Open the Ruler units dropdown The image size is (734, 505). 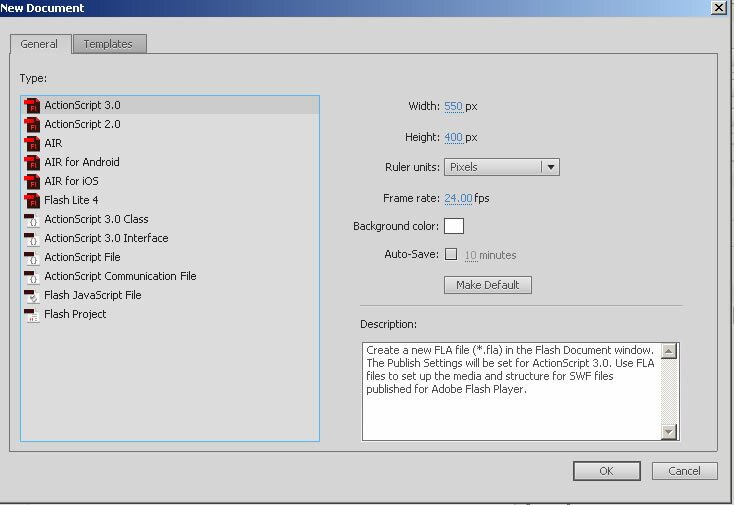point(501,167)
